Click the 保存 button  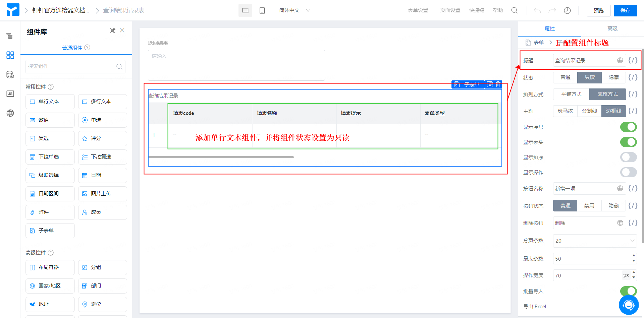tap(625, 10)
